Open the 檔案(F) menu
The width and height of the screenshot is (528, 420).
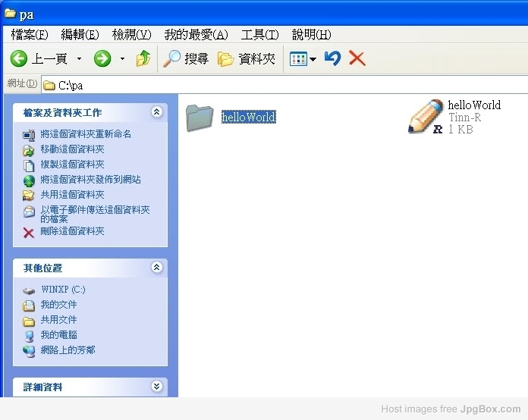click(x=30, y=35)
